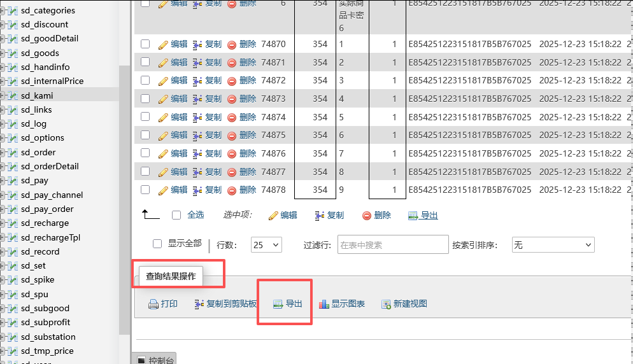This screenshot has width=633, height=364.
Task: Toggle the Show all checkbox
Action: [157, 244]
